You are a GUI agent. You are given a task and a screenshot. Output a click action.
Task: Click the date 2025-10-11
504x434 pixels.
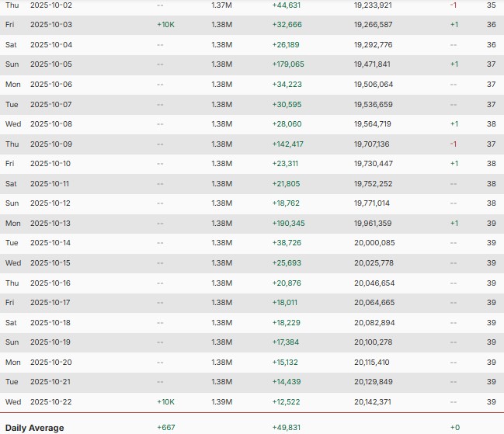pos(50,184)
